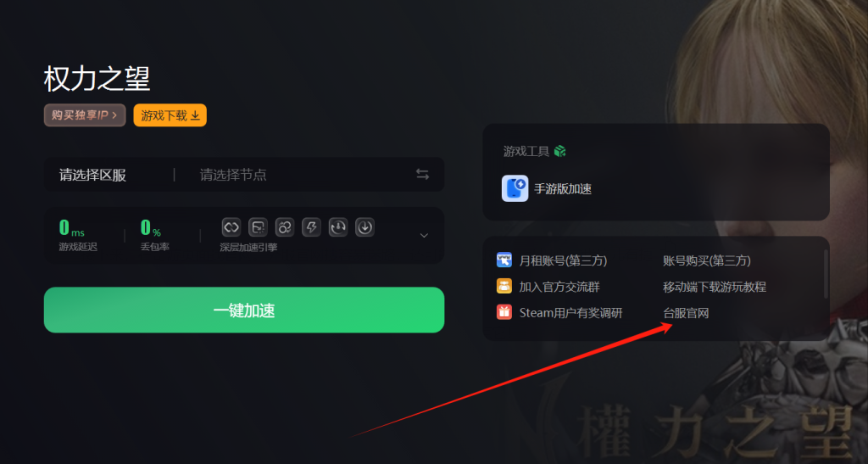868x464 pixels.
Task: Click the links panel scrollbar
Action: [x=826, y=274]
